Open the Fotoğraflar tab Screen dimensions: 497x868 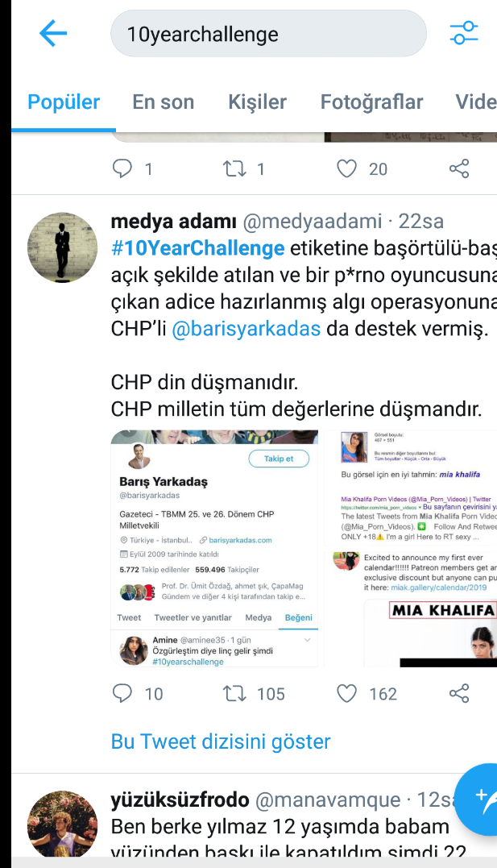(x=372, y=102)
